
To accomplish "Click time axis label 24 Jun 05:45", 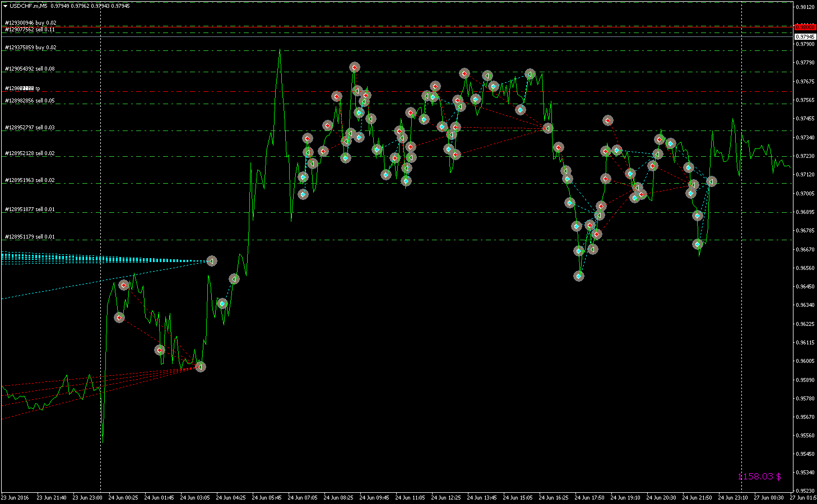I will tap(267, 497).
